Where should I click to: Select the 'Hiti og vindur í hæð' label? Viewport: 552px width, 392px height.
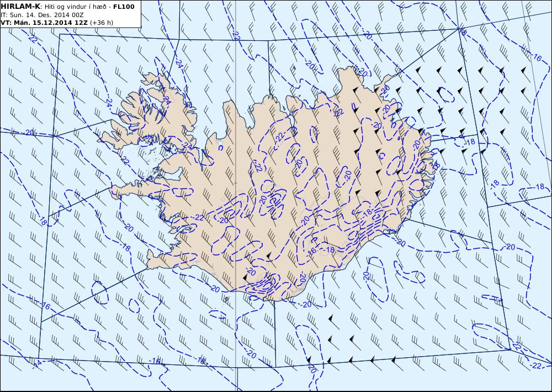[75, 7]
